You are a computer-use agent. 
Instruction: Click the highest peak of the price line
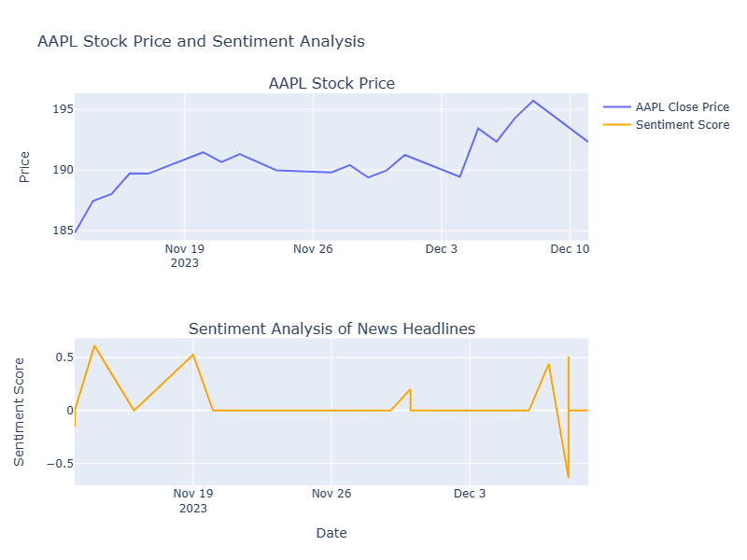(x=533, y=101)
